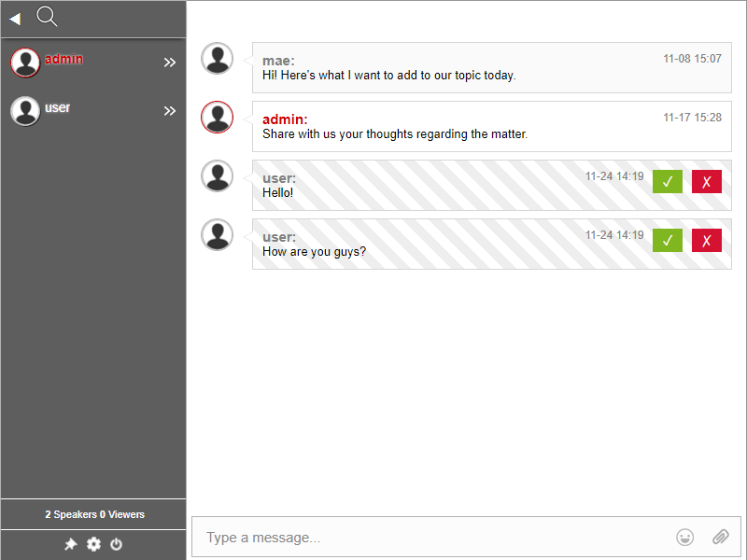
Task: Select admin in the speakers list
Action: click(x=63, y=59)
